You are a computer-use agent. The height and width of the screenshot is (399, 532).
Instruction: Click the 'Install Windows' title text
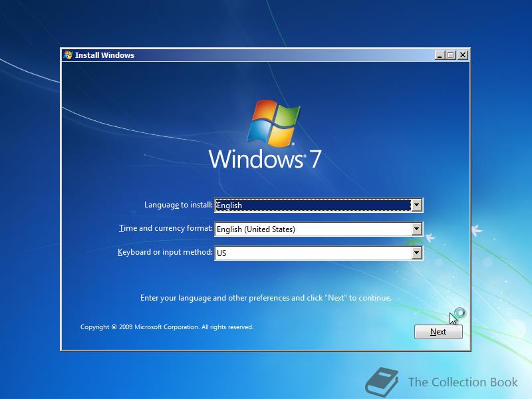coord(104,55)
